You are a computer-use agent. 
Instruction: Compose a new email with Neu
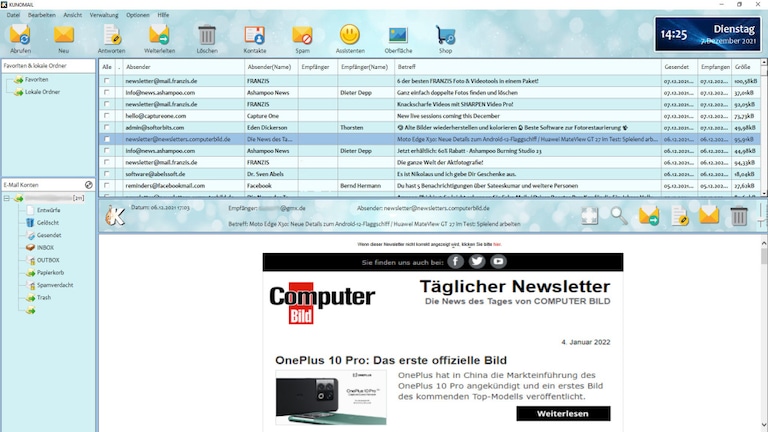(64, 37)
